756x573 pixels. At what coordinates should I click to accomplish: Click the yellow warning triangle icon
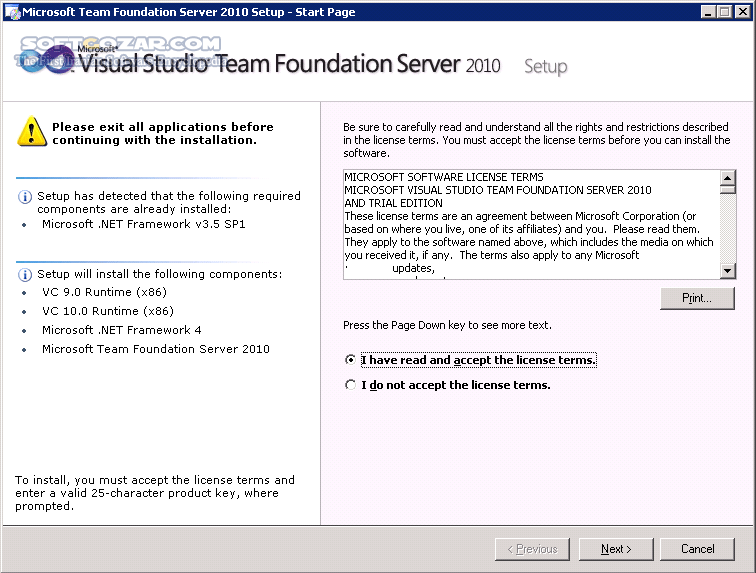[x=32, y=131]
